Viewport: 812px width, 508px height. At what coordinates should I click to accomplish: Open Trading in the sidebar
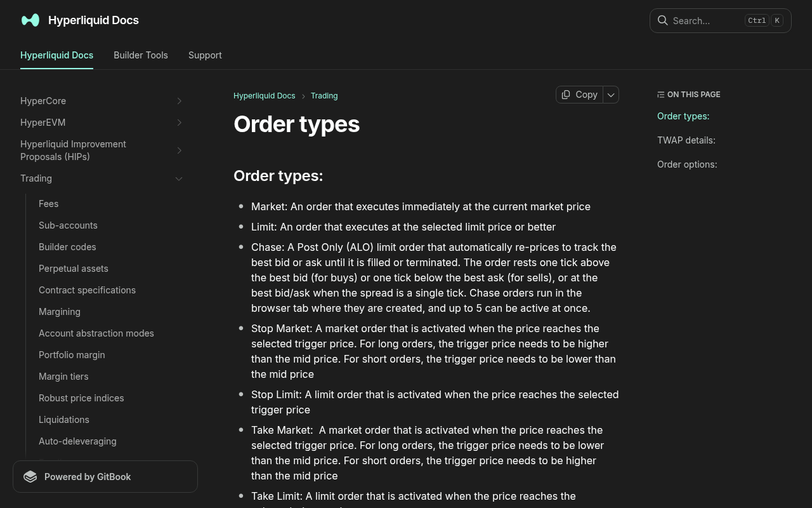point(36,178)
